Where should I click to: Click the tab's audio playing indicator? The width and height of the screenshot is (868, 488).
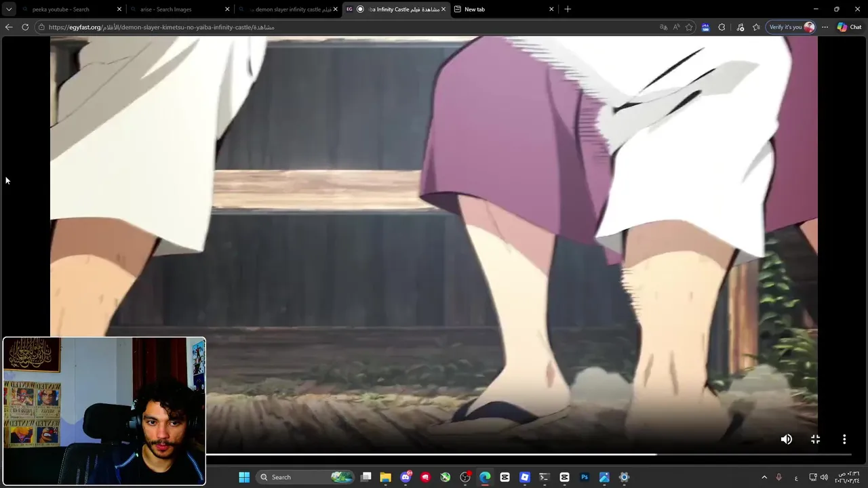(x=360, y=9)
